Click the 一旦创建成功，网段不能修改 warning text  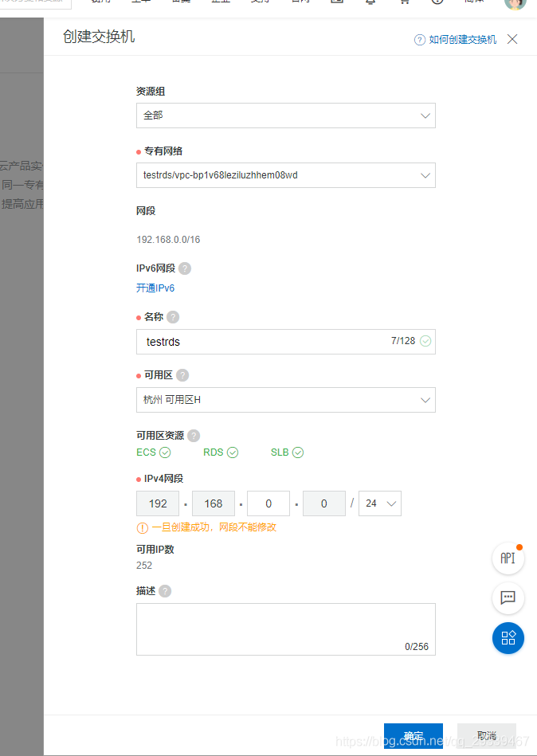click(x=214, y=527)
